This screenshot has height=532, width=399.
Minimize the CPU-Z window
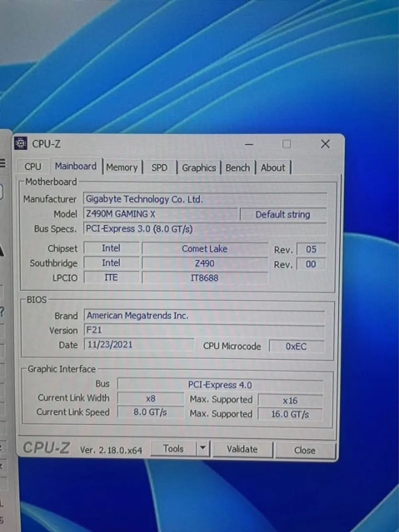pos(249,144)
